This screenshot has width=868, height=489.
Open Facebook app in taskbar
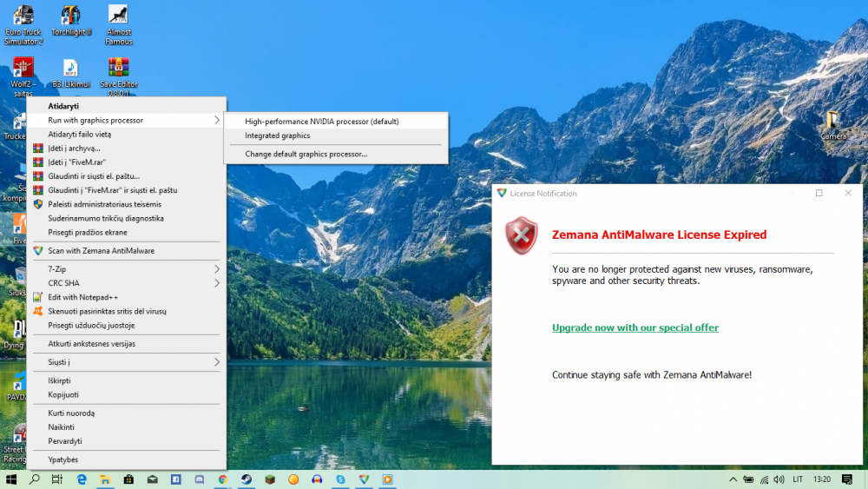point(175,479)
